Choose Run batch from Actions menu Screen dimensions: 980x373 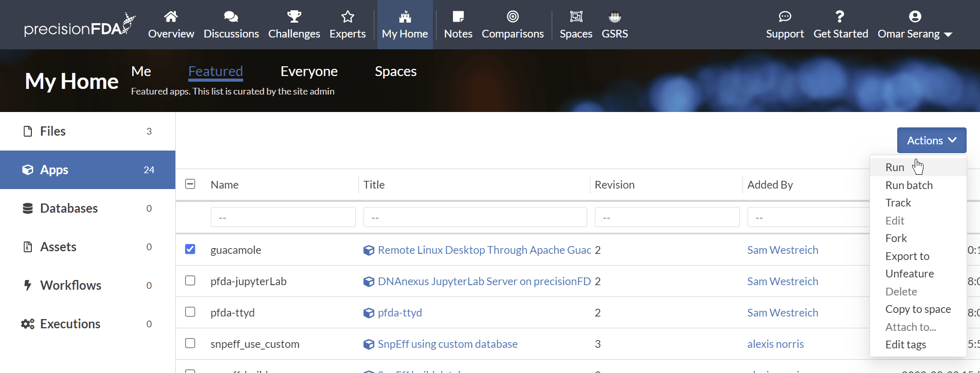(x=909, y=185)
